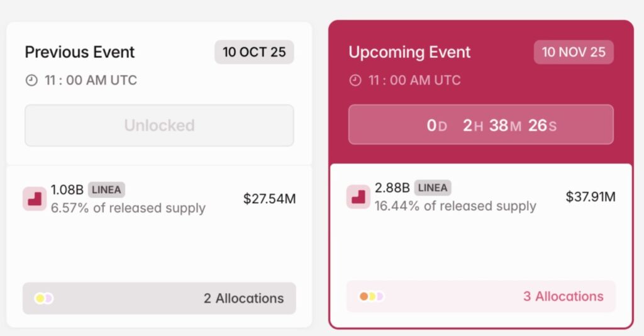Click the 6.57% of released supply text

128,208
